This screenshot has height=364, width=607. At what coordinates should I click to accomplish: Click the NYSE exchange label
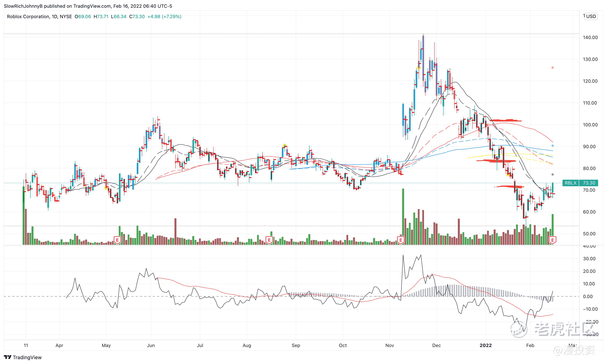[66, 17]
